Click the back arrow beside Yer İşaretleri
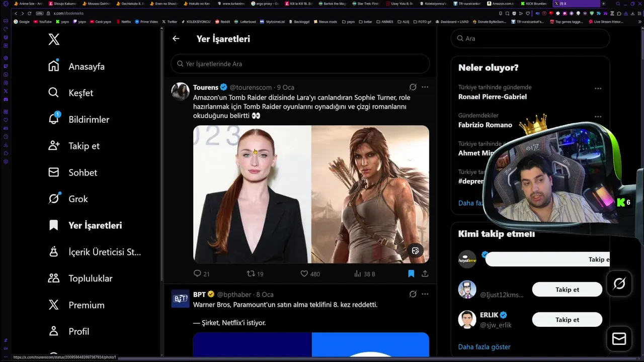Image resolution: width=644 pixels, height=362 pixels. [x=176, y=39]
